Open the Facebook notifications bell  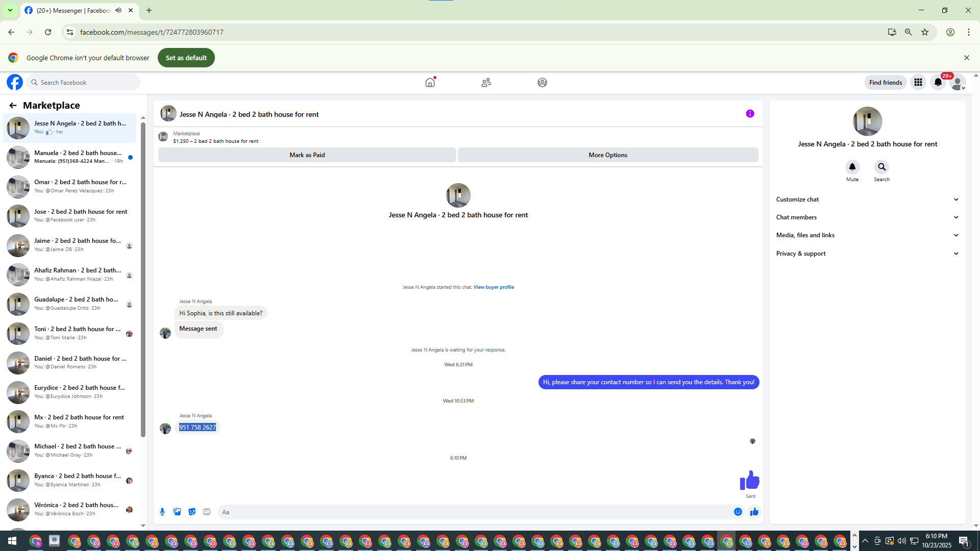(938, 82)
